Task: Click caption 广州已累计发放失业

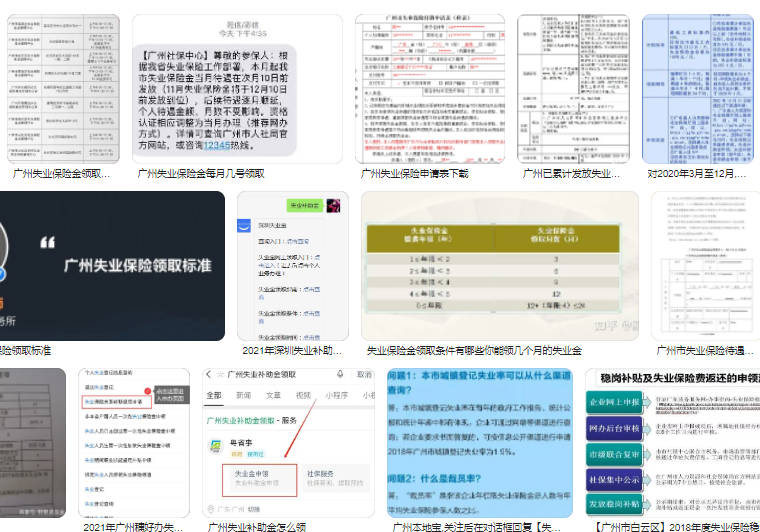Action: coord(571,173)
